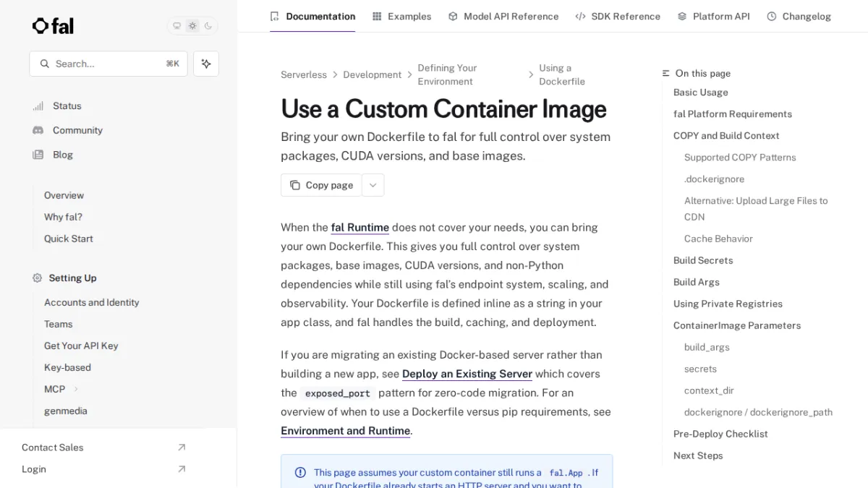This screenshot has width=868, height=488.
Task: Open Accounts and Identity page
Action: point(92,302)
